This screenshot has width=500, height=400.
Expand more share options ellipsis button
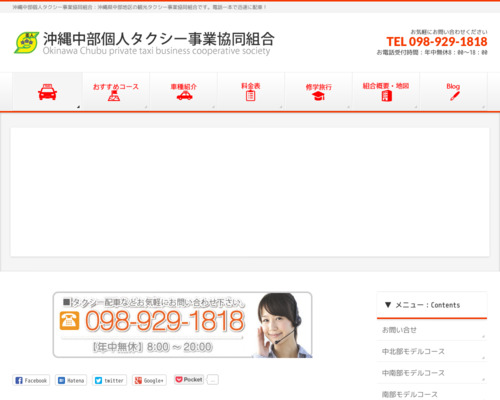213,380
